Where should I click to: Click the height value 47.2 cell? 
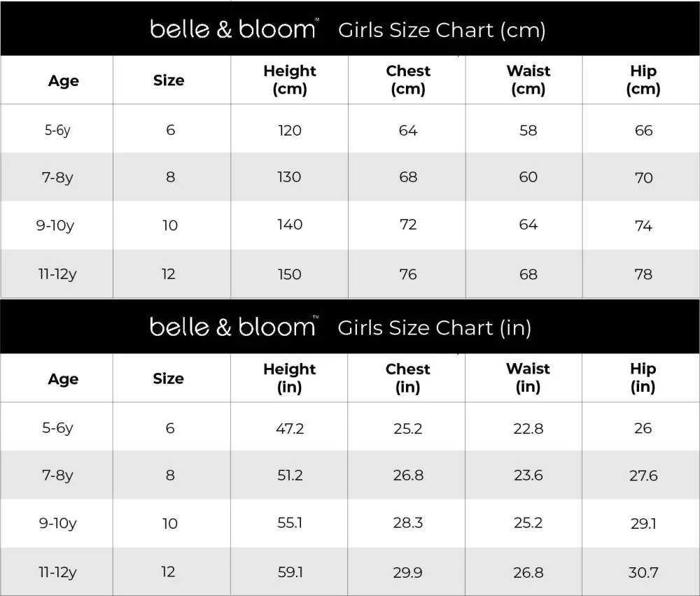290,428
